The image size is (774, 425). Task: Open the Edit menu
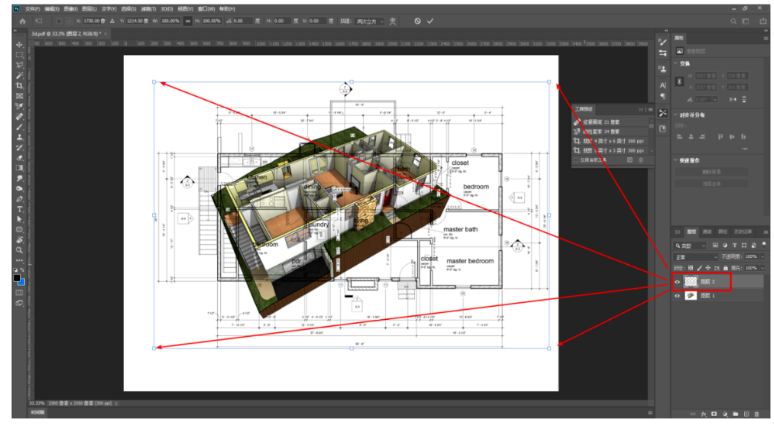pyautogui.click(x=52, y=9)
